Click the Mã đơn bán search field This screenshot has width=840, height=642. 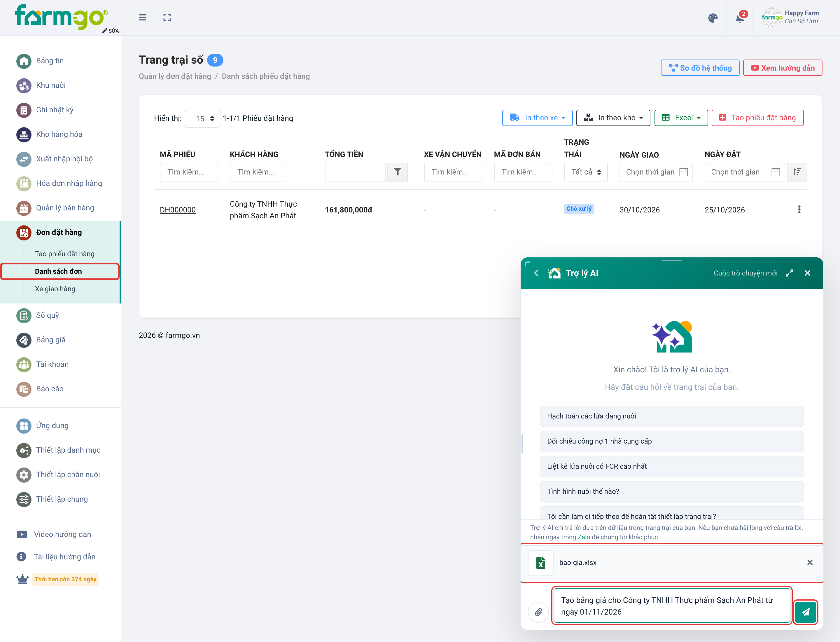(523, 172)
